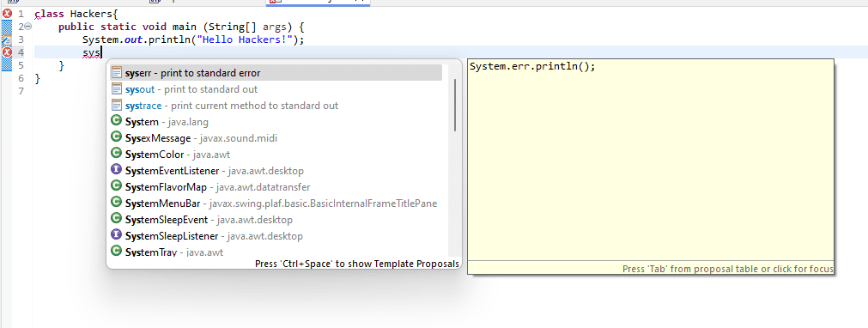Click the error marker on line 1
868x328 pixels.
pos(7,13)
